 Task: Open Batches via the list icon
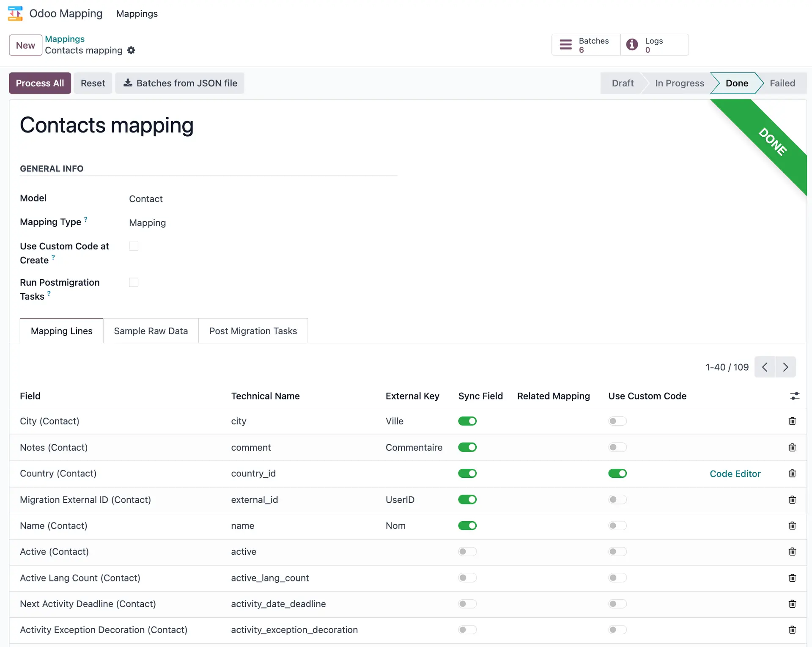566,44
